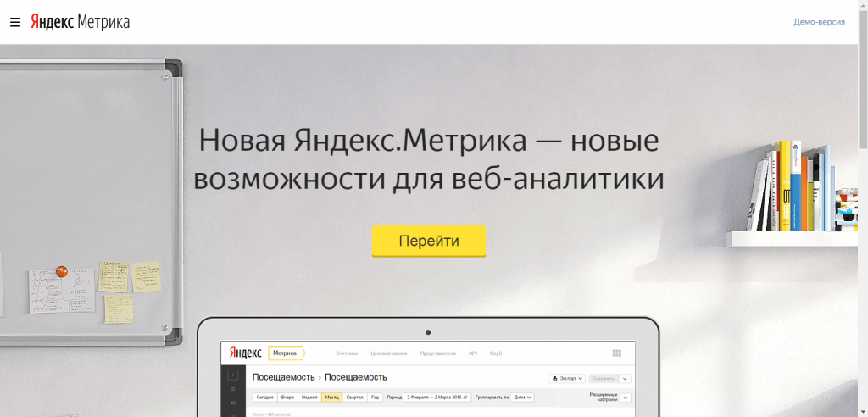Click the services grid icon in preview
Viewport: 868px width, 417px height.
[x=617, y=353]
